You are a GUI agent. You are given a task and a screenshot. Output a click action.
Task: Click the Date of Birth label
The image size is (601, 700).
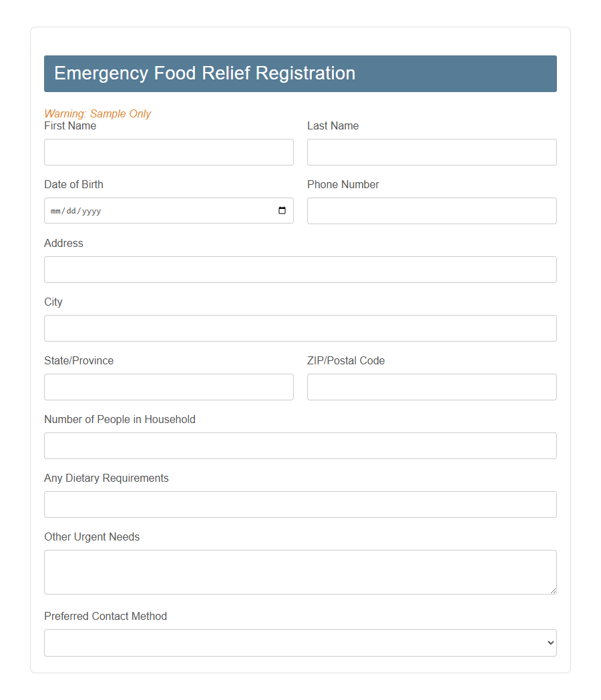[73, 184]
